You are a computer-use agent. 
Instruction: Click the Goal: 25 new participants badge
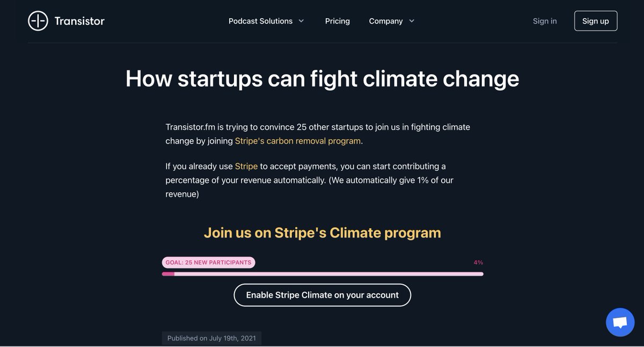pos(208,263)
